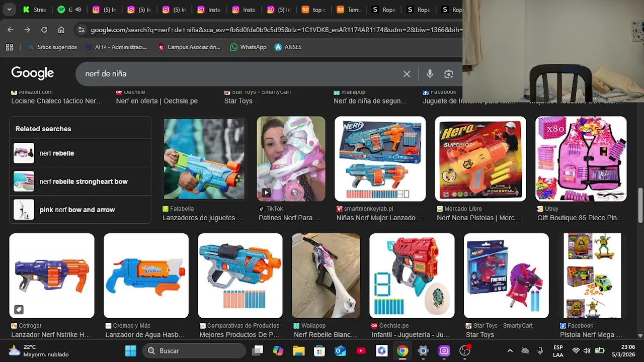Open the tab search dropdown chevron

click(9, 10)
